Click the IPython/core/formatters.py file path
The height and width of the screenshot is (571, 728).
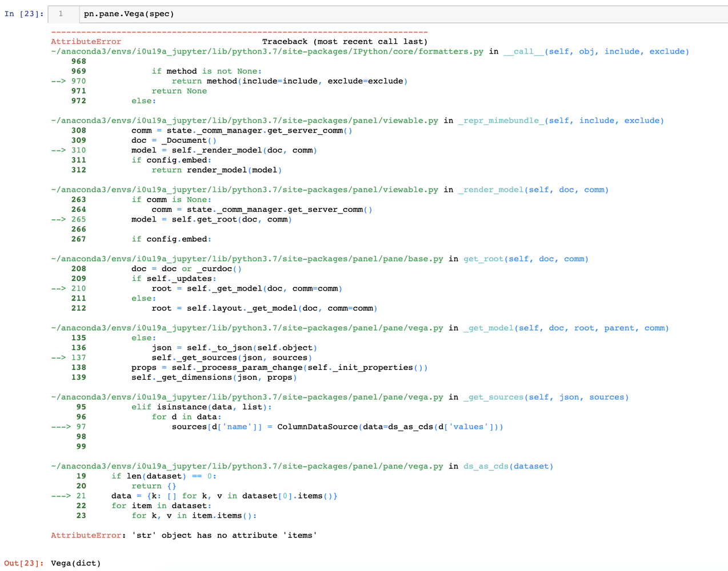[x=267, y=51]
